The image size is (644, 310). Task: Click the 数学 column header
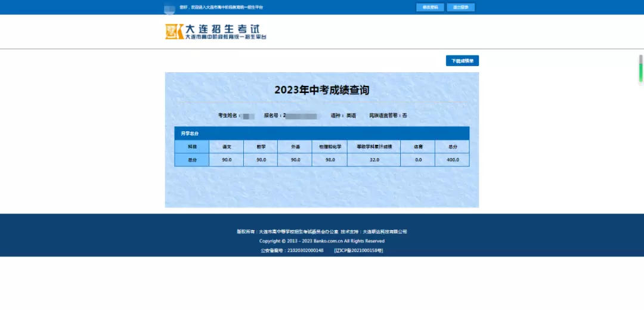(261, 147)
